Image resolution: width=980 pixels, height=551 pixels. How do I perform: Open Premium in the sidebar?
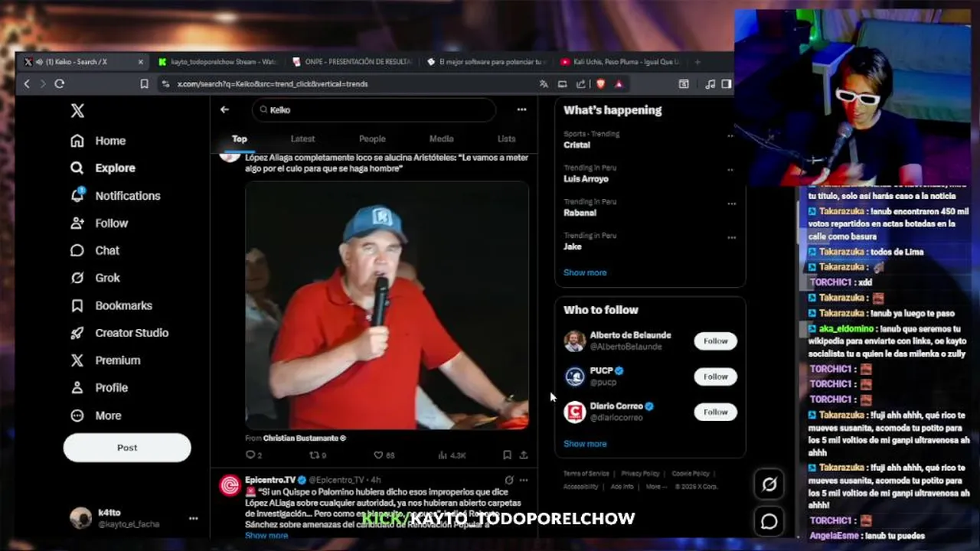pos(105,360)
